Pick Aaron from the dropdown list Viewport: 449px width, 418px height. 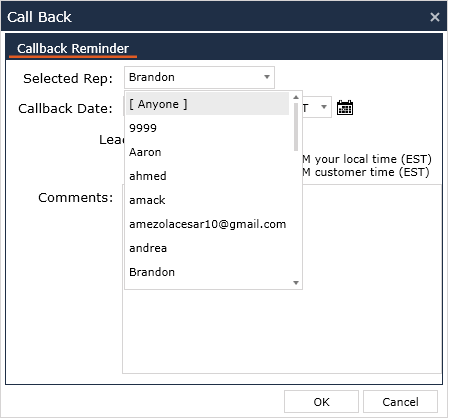(207, 152)
